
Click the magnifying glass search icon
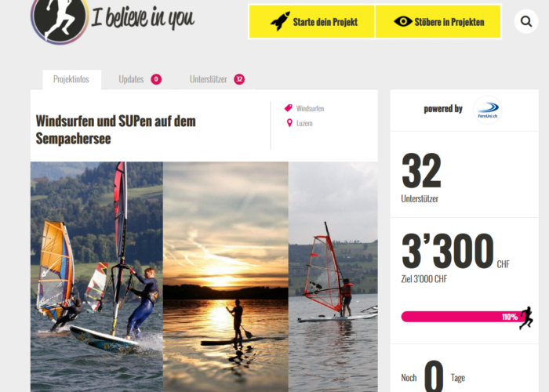click(x=526, y=21)
